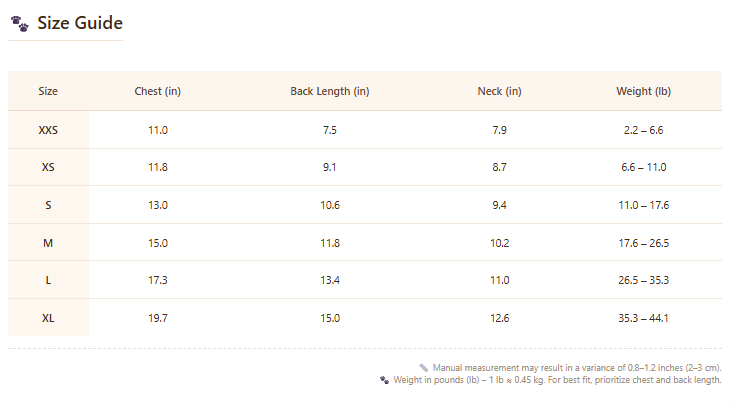Image resolution: width=735 pixels, height=405 pixels.
Task: Click the ruler icon near measurement note
Action: (424, 368)
